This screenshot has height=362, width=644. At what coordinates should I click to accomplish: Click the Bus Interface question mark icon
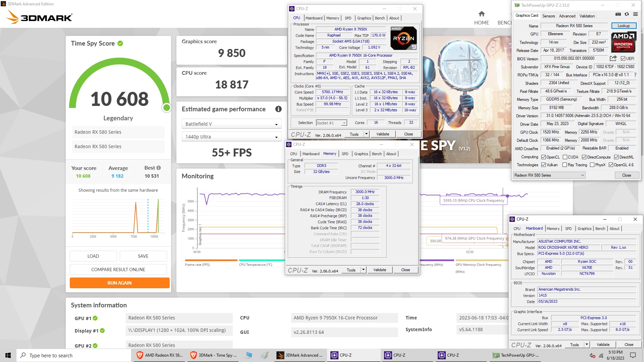tap(635, 75)
